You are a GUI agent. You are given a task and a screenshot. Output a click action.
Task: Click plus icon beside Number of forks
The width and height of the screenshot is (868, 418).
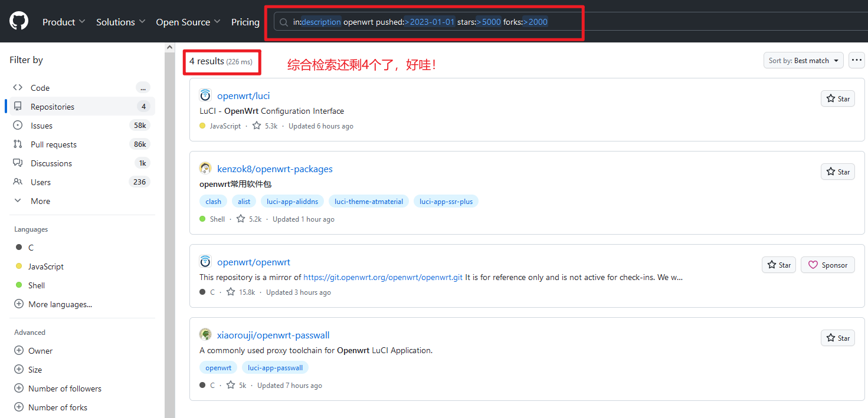18,407
